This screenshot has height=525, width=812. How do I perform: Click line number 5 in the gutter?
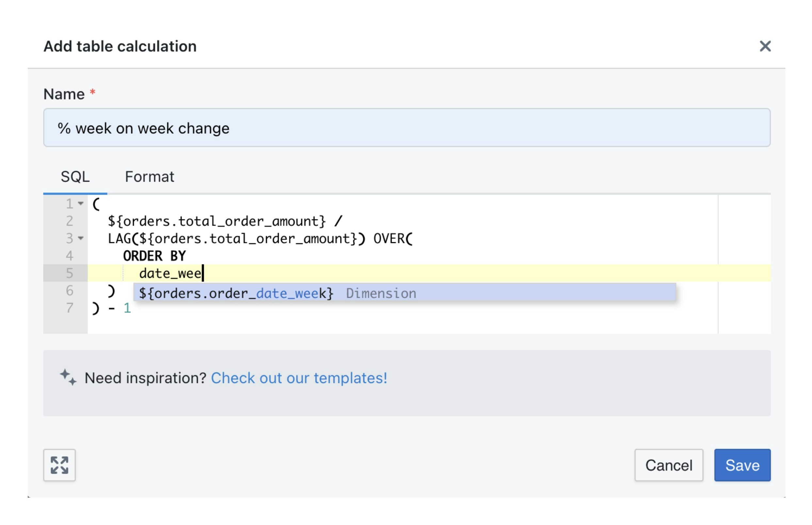click(x=70, y=273)
